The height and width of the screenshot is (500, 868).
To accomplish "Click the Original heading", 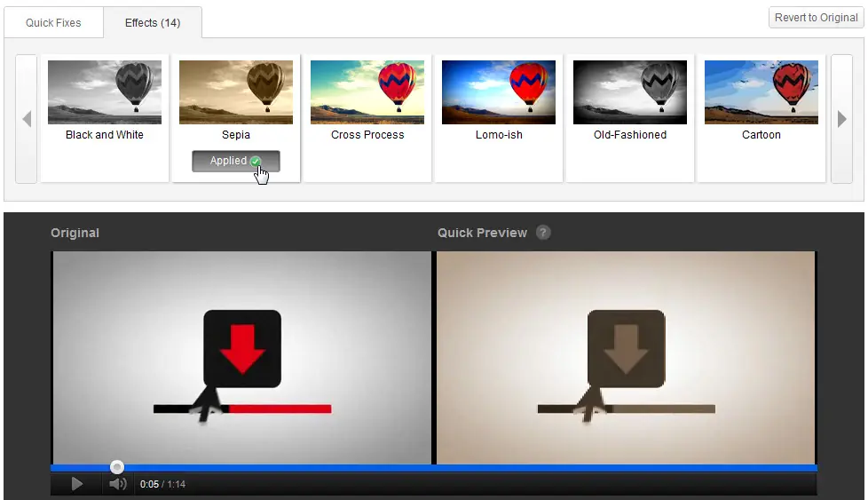I will pyautogui.click(x=75, y=233).
